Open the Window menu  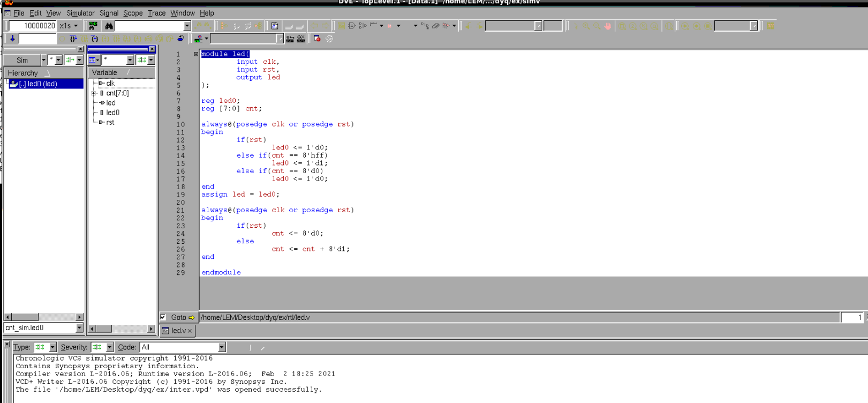(183, 13)
